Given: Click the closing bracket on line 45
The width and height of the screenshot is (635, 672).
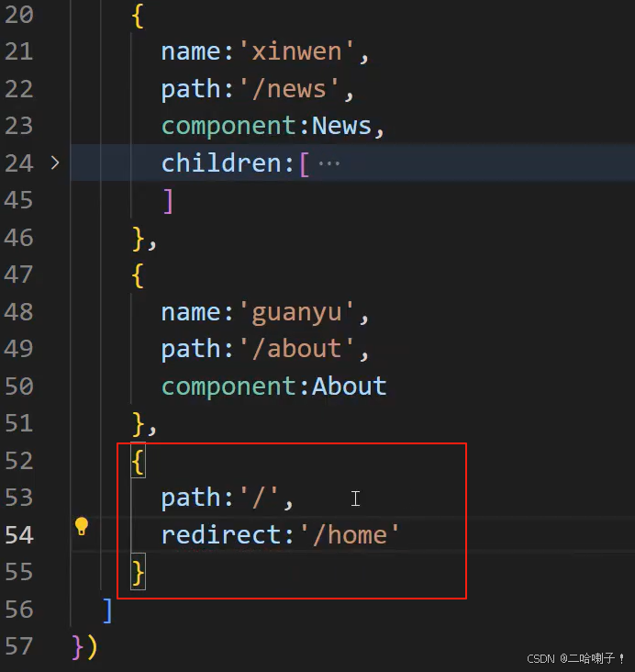Looking at the screenshot, I should pyautogui.click(x=169, y=201).
